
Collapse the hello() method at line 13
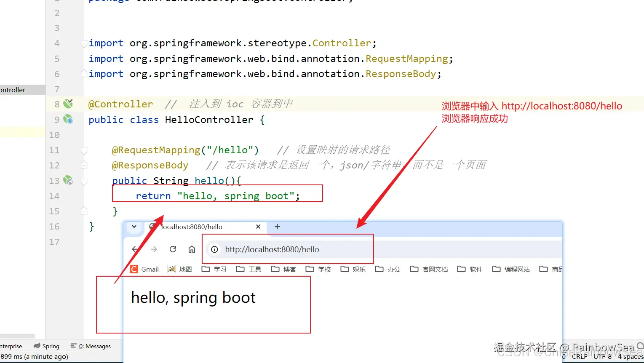[84, 181]
